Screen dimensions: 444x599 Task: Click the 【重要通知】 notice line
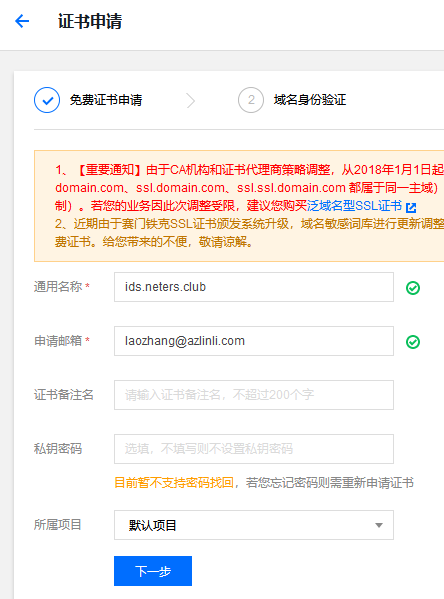pos(250,170)
